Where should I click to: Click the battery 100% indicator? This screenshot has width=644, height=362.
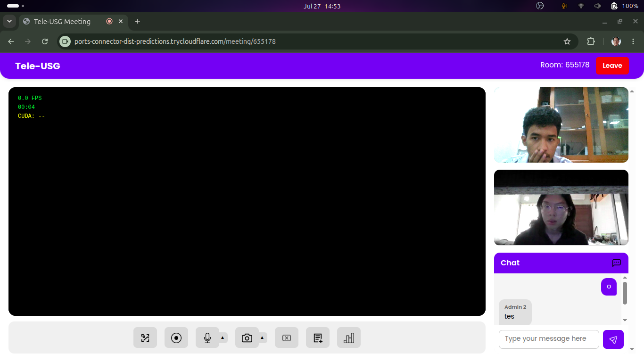[x=625, y=6]
